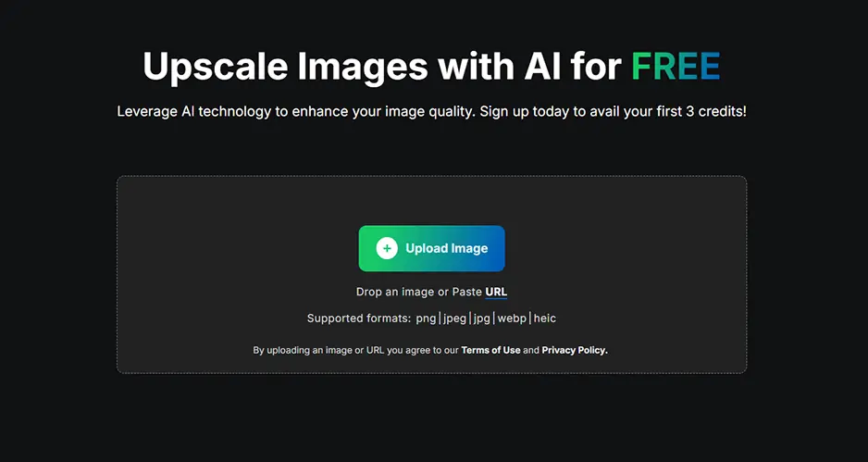Click the "with AI for" heading words
Screen dimensions: 868x462
529,66
